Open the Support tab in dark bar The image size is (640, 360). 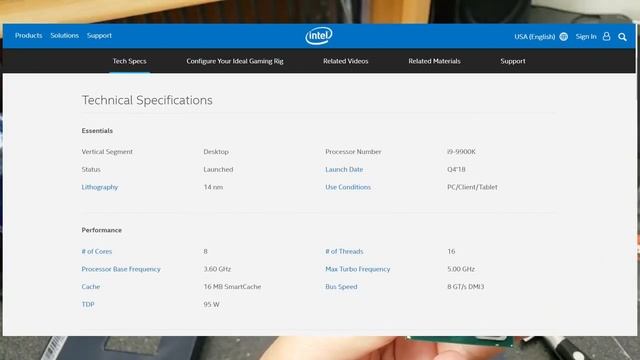coord(513,61)
